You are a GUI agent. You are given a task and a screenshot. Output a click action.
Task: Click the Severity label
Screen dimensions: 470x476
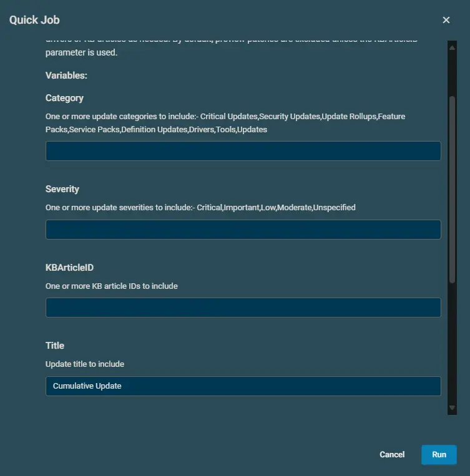pos(62,189)
